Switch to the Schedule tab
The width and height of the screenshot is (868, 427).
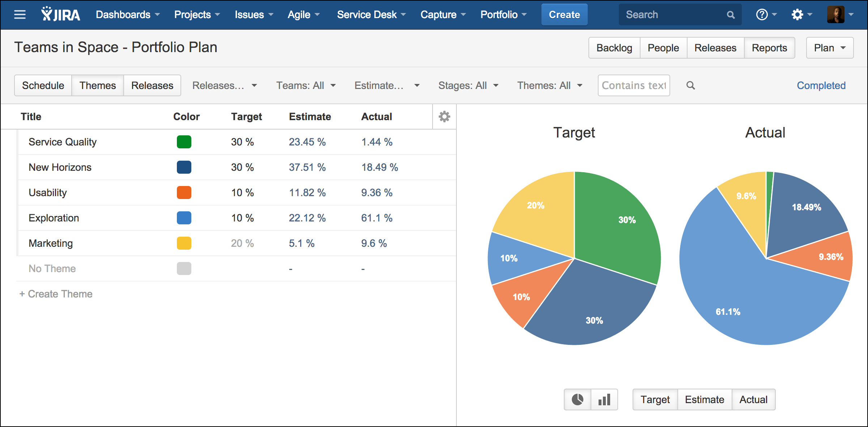[43, 85]
